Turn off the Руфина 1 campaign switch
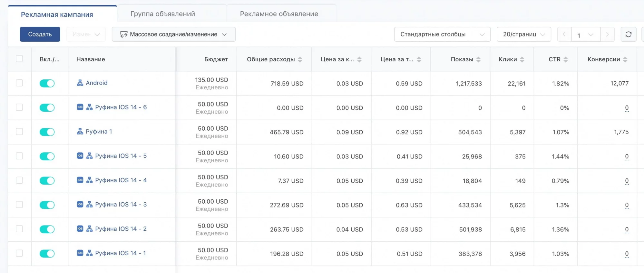Screen dimensions: 644x273 click(x=47, y=132)
